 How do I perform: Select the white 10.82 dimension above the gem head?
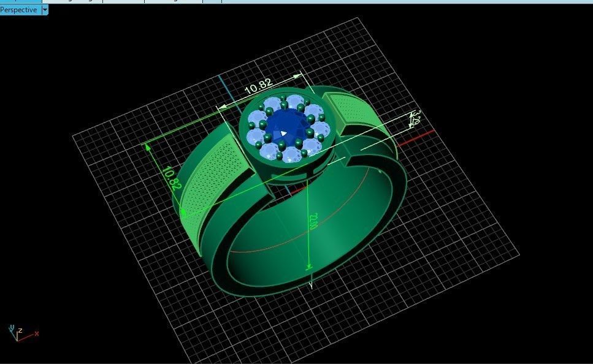tap(259, 86)
